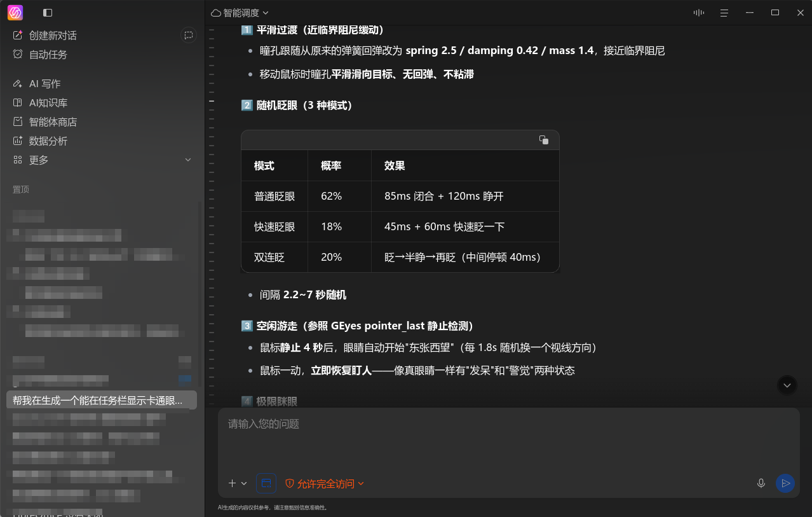Image resolution: width=812 pixels, height=517 pixels.
Task: Open the 智能调度 model dropdown
Action: (240, 13)
